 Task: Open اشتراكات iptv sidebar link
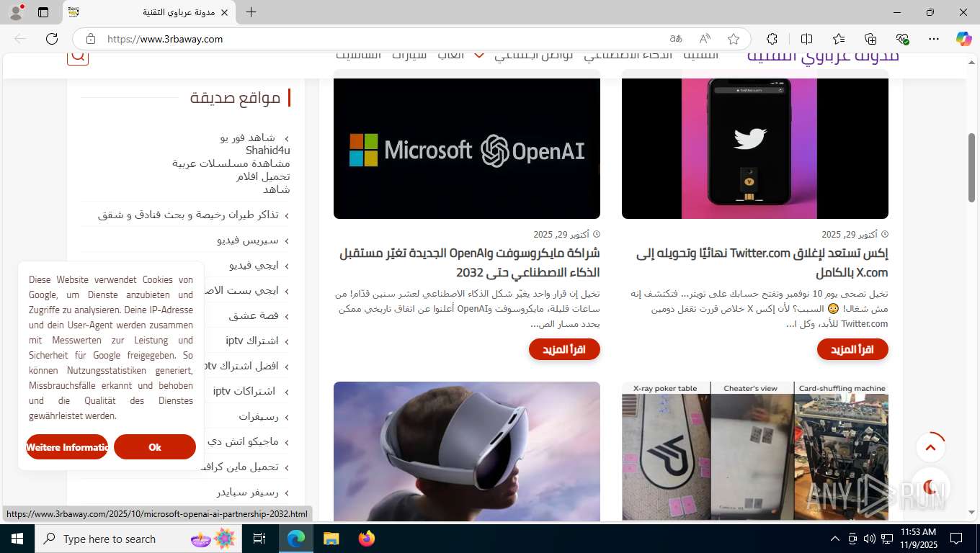click(x=244, y=391)
